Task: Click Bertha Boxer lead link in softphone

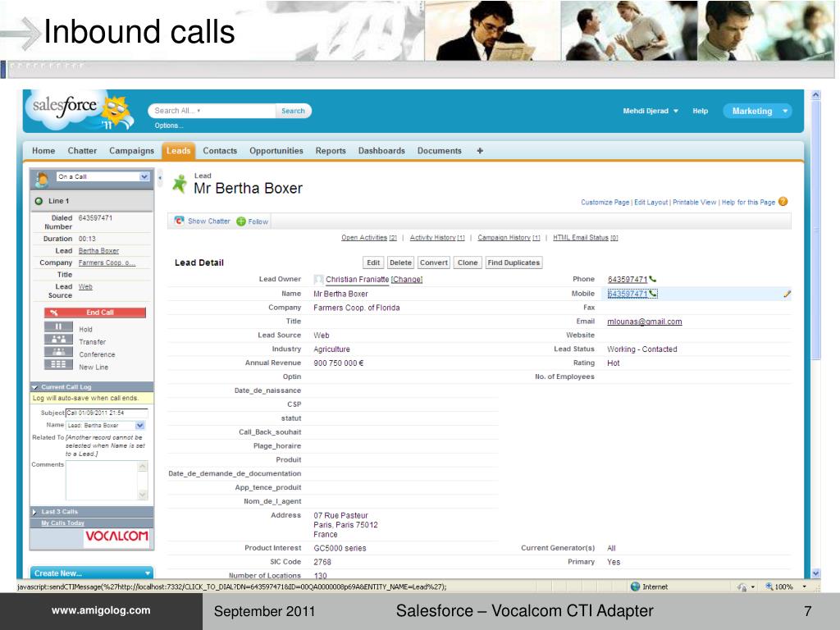Action: [x=98, y=251]
